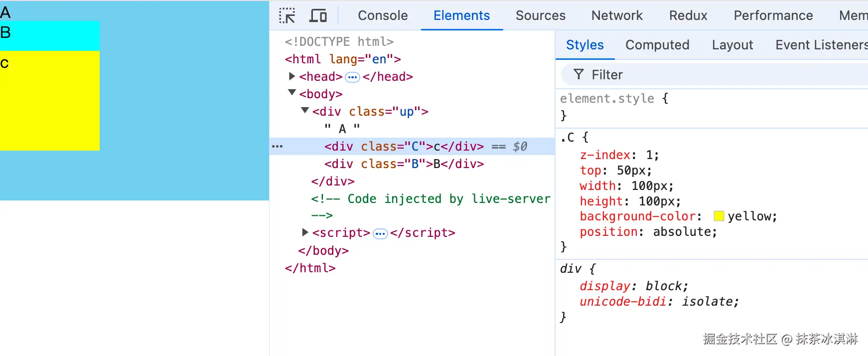Open the Elements tab

(x=461, y=15)
